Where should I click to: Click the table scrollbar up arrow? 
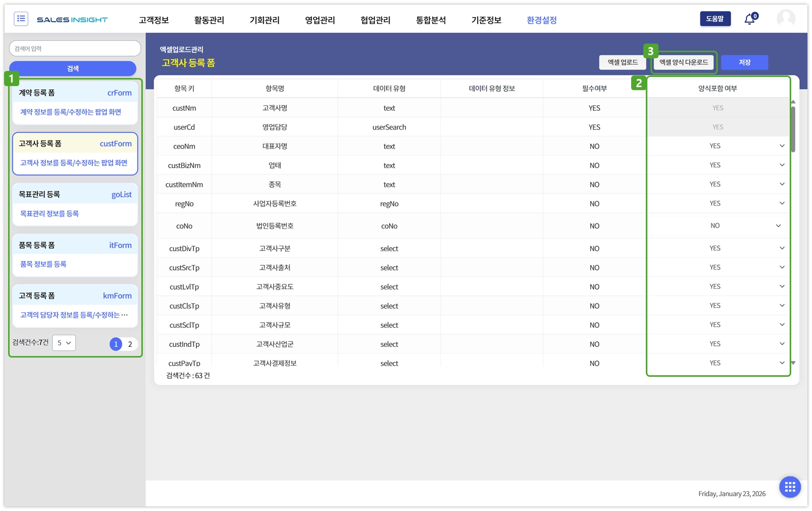click(x=793, y=102)
